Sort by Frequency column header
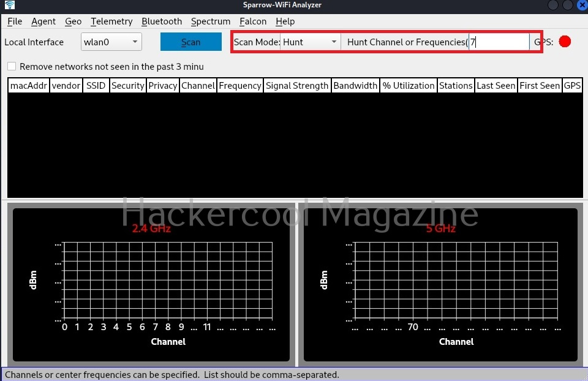Screen dimensions: 588x381 [x=240, y=86]
